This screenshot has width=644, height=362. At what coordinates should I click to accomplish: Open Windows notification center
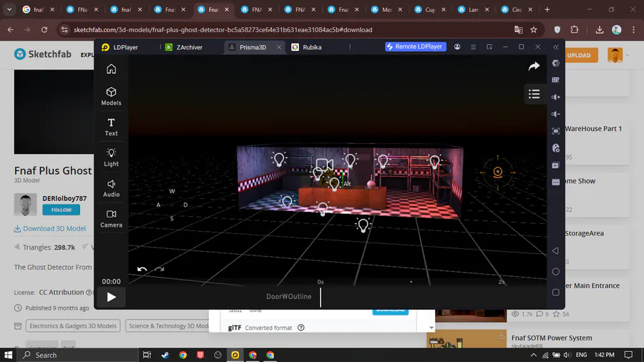pyautogui.click(x=628, y=355)
